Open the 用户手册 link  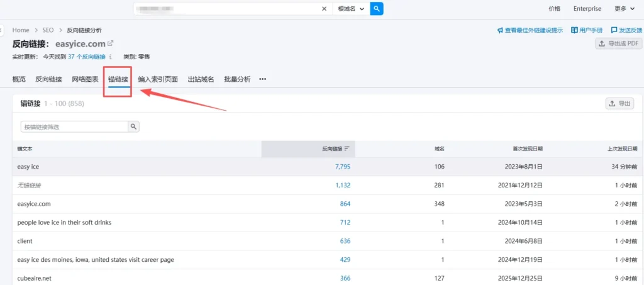(587, 30)
